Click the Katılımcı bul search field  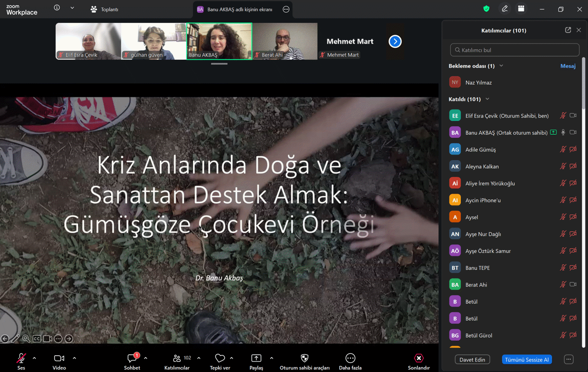tap(515, 50)
